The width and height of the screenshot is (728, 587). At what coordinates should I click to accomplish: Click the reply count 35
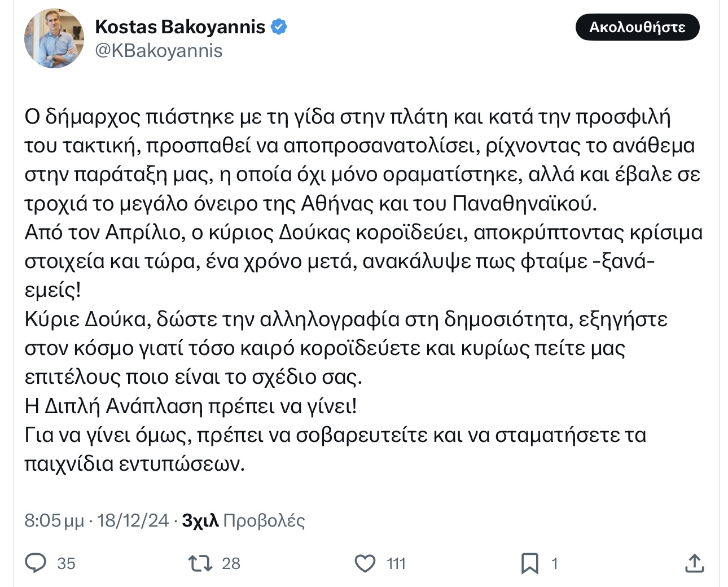coord(66,563)
